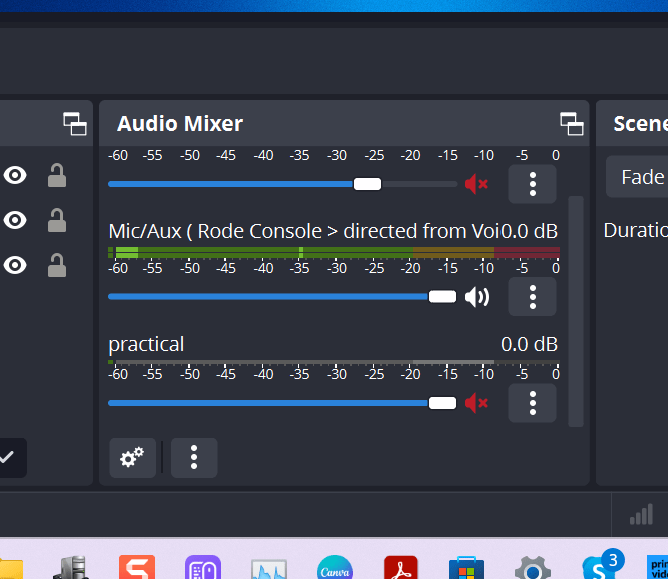668x579 pixels.
Task: Click the topmost channel volume slider
Action: click(x=282, y=184)
